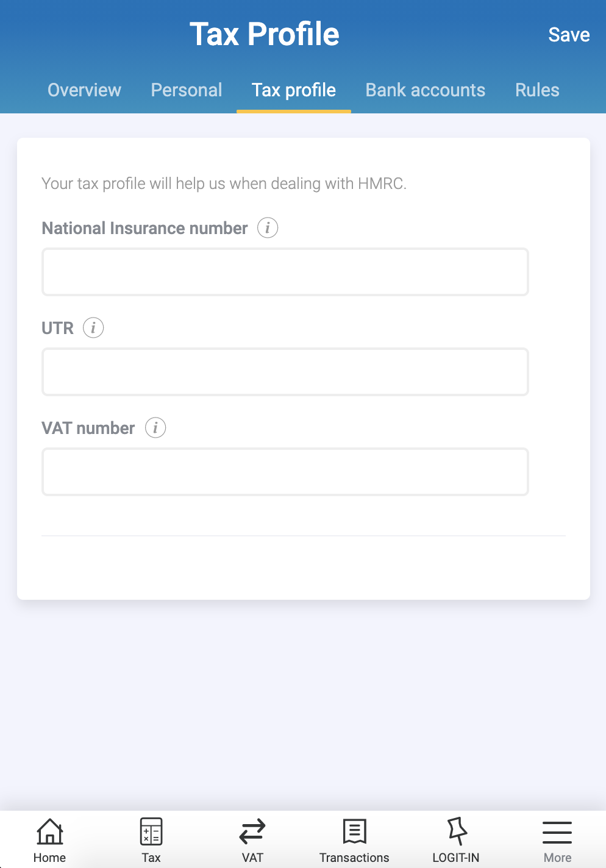
Task: Click the VAT number text box
Action: 285,472
